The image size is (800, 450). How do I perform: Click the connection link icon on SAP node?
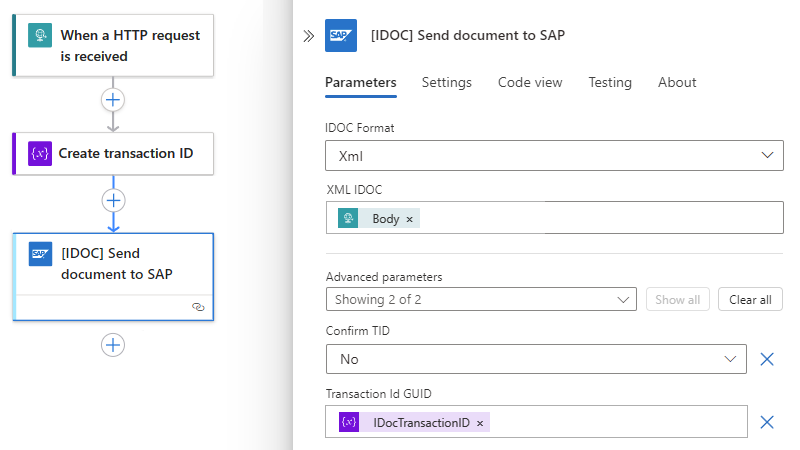198,308
